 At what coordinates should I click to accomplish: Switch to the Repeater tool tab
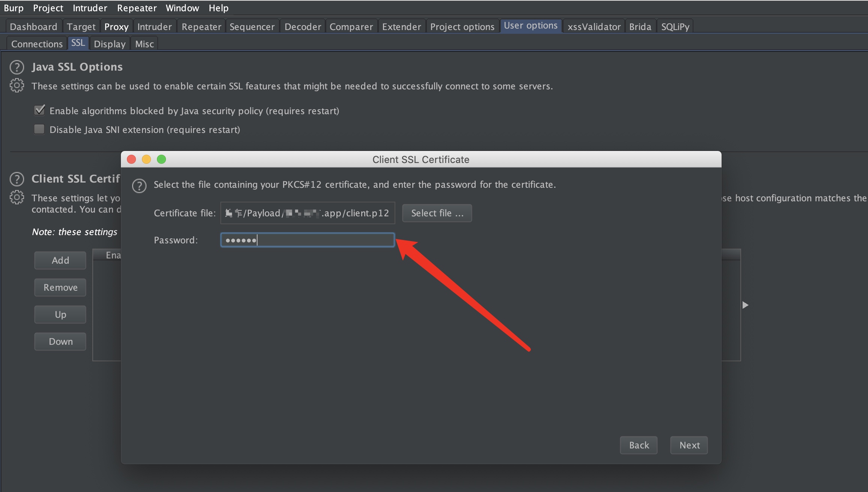tap(202, 27)
